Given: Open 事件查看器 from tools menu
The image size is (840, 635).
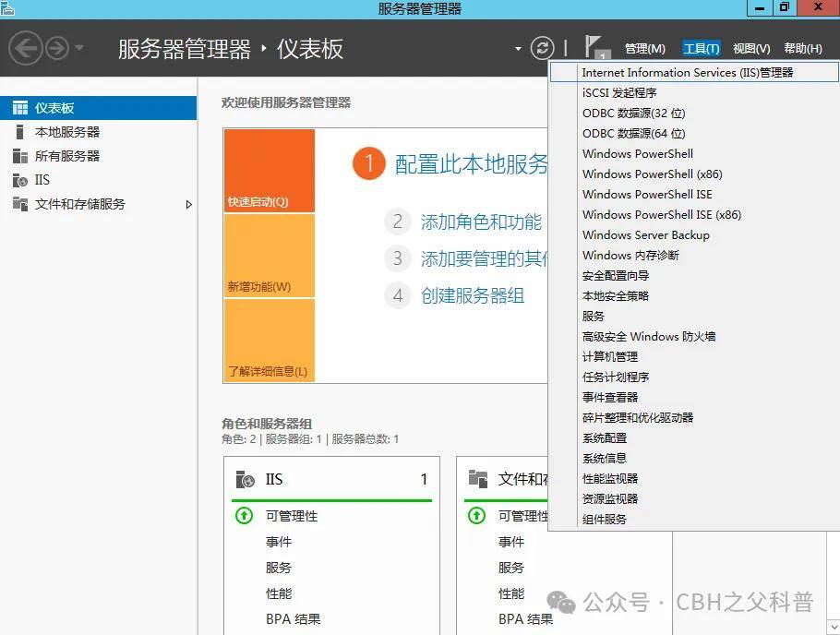Looking at the screenshot, I should tap(610, 397).
